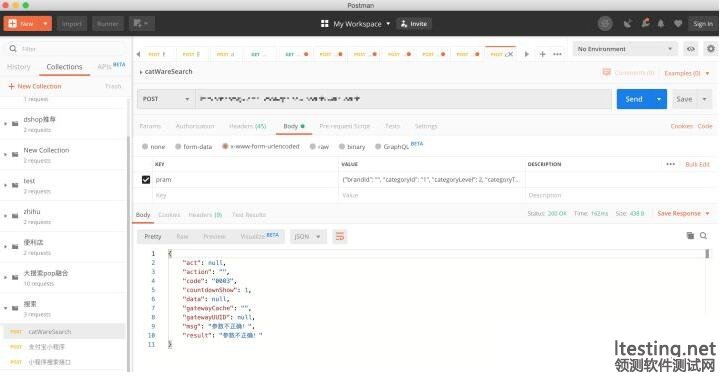Select the none body type
Screen dimensions: 727x379
tap(145, 147)
